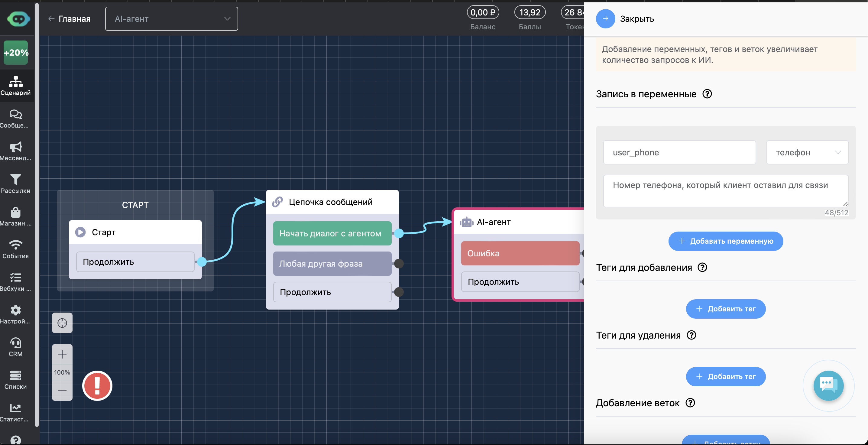The height and width of the screenshot is (445, 868).
Task: Open the Сценарий sidebar section
Action: click(15, 86)
